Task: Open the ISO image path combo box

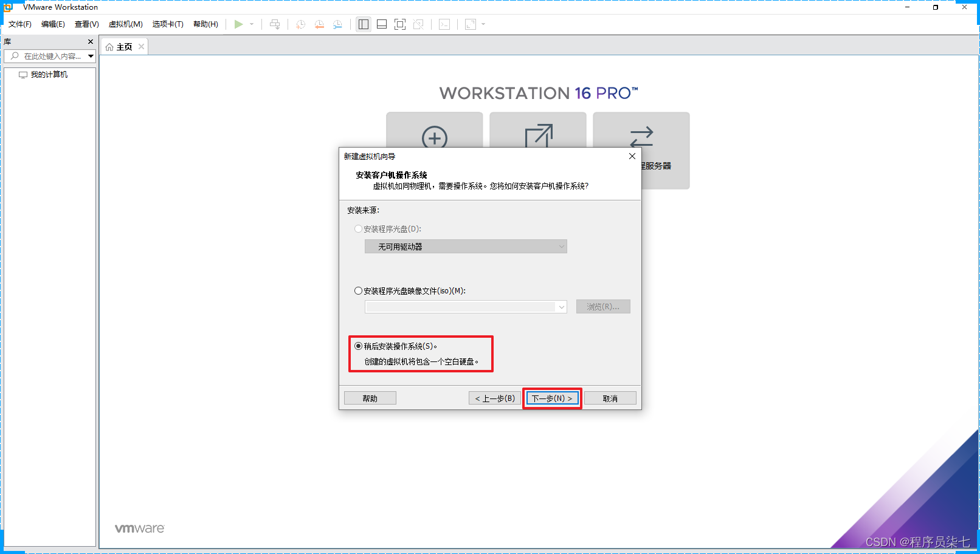Action: pos(466,307)
